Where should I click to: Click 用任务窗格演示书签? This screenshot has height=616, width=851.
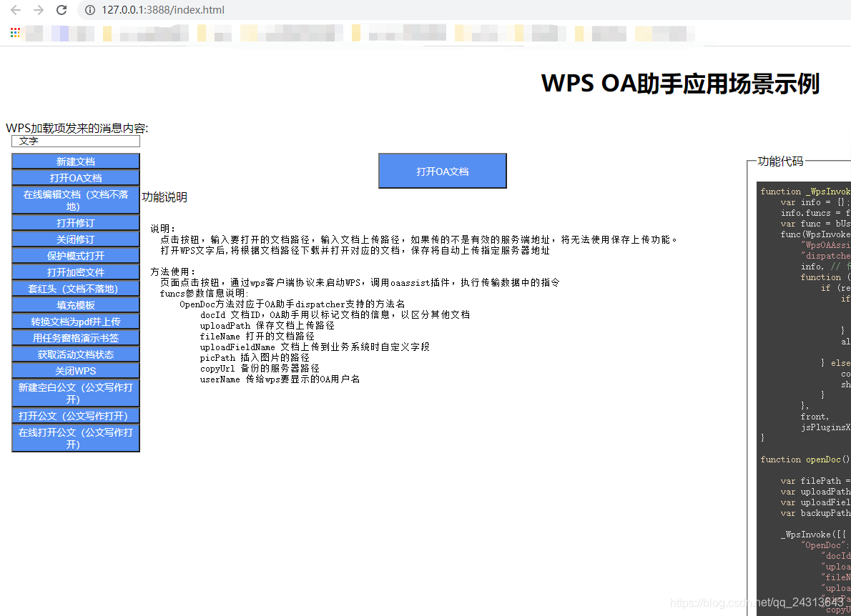point(76,338)
